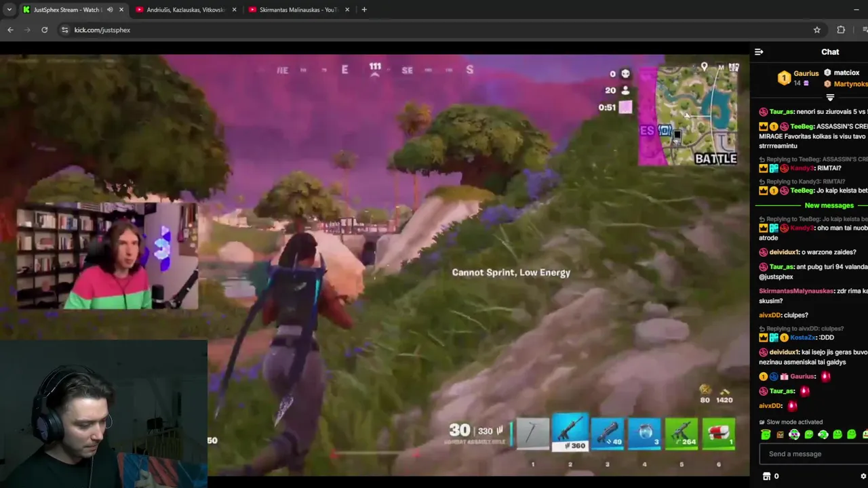The width and height of the screenshot is (868, 488).
Task: Click TeeBeg username on the ASSASSIN'S CREED message
Action: click(802, 127)
